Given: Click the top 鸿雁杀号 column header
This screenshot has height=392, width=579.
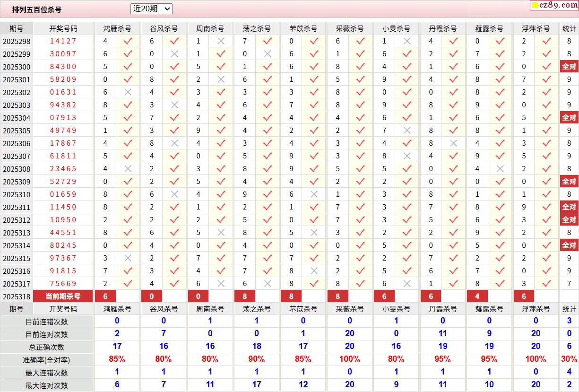Looking at the screenshot, I should pyautogui.click(x=117, y=28).
